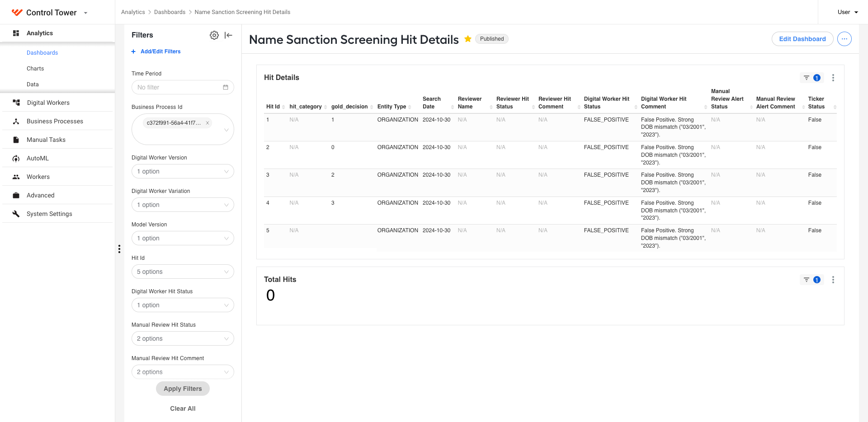Screen dimensions: 868x422
Task: Open the Advanced briefcase icon
Action: click(x=16, y=195)
